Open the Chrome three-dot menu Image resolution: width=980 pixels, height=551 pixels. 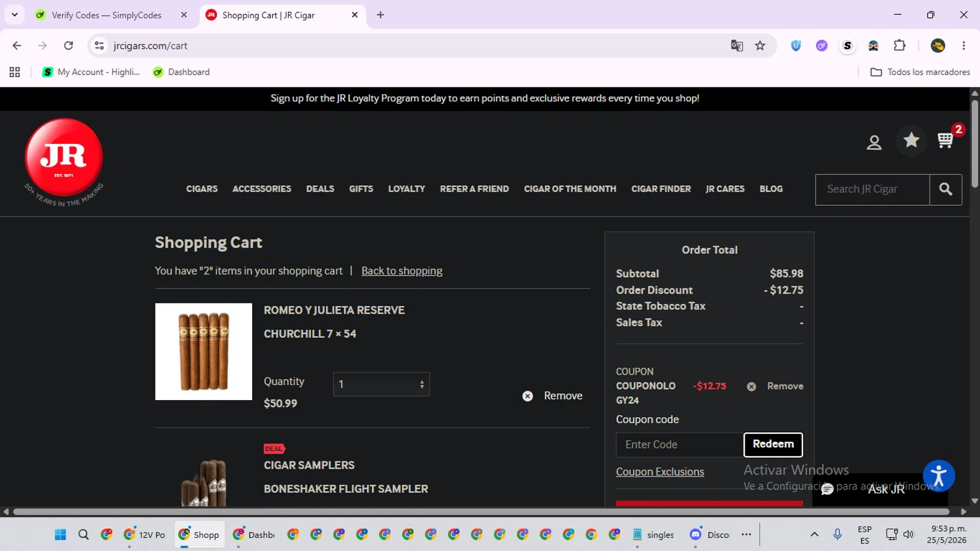[964, 46]
